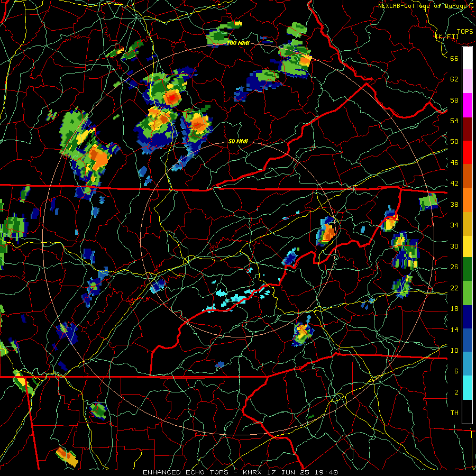Click the yellow legend swatch
This screenshot has width=476, height=476.
(467, 246)
